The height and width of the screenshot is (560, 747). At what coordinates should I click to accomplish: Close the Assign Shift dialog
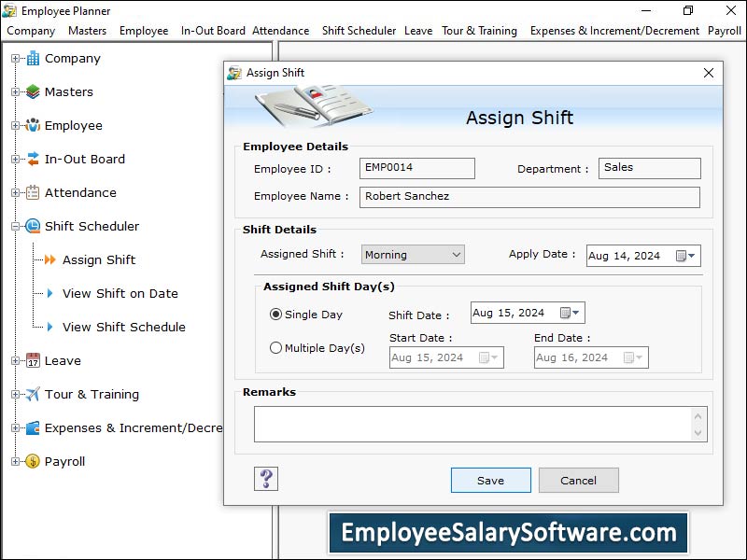click(709, 73)
